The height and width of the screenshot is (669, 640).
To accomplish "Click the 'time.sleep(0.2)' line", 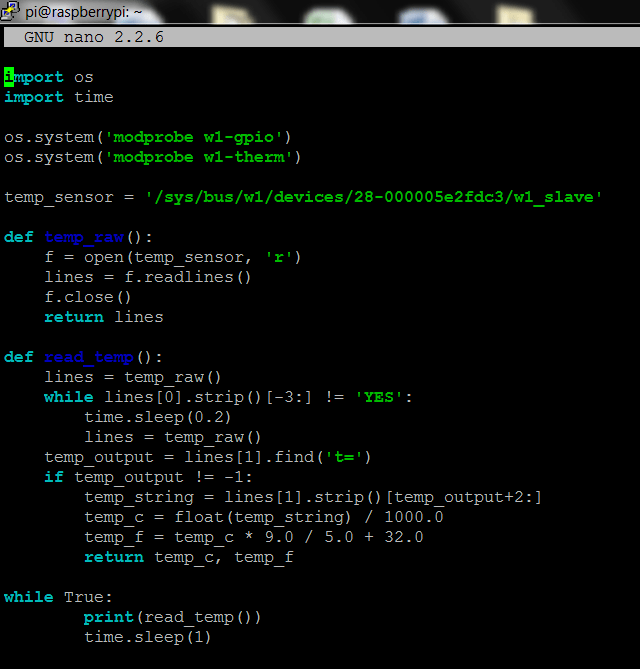I will pos(157,417).
